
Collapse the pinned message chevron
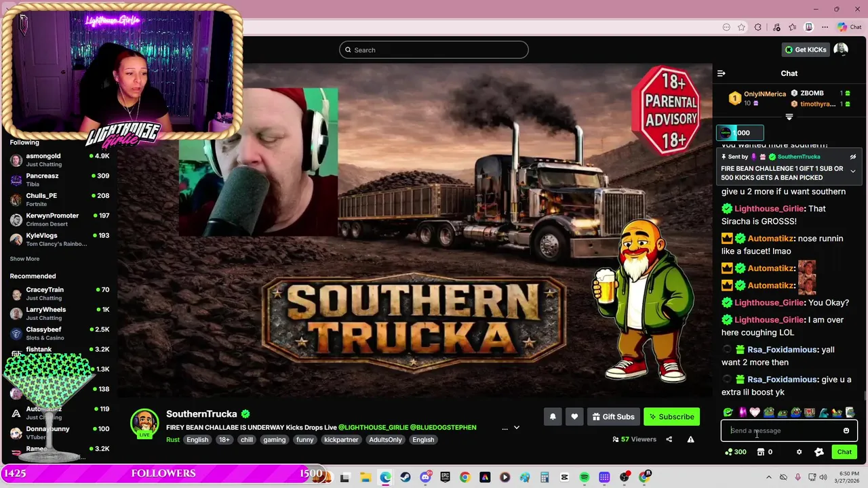pyautogui.click(x=853, y=171)
